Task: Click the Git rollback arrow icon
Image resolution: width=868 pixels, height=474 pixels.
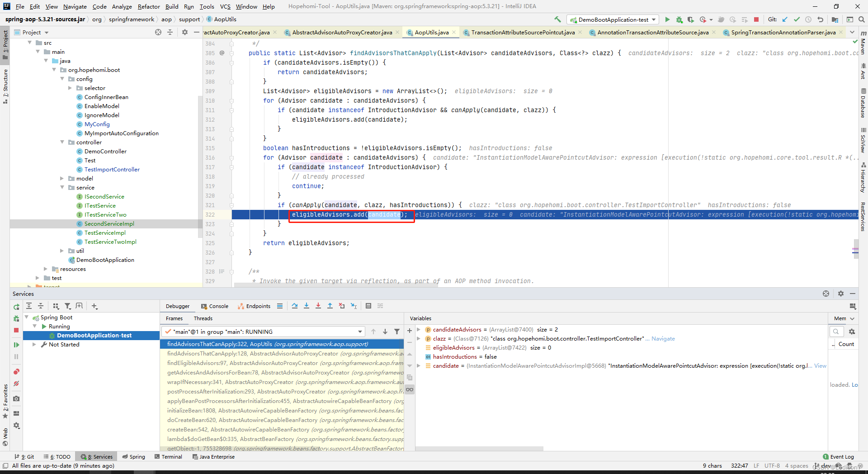Action: [x=820, y=19]
